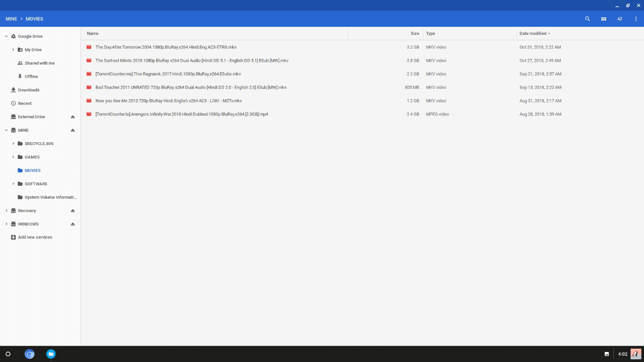The image size is (644, 362).
Task: Expand the WINDOWS volume
Action: click(6, 224)
